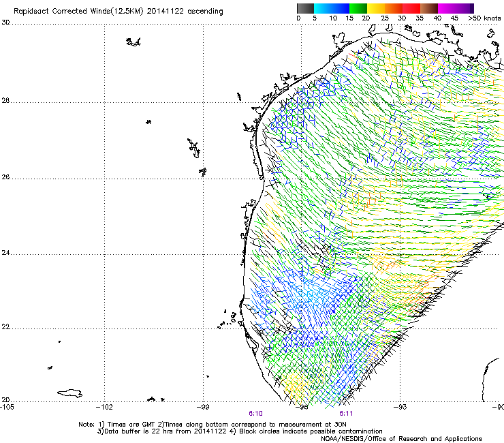Image resolution: width=504 pixels, height=443 pixels.
Task: Click the '10' legend scale label
Action: (x=333, y=18)
